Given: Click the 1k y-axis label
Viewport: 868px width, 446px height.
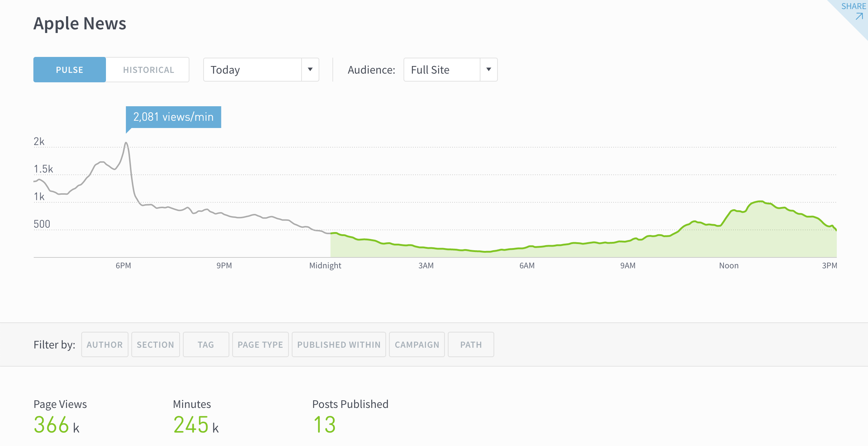Looking at the screenshot, I should coord(39,197).
